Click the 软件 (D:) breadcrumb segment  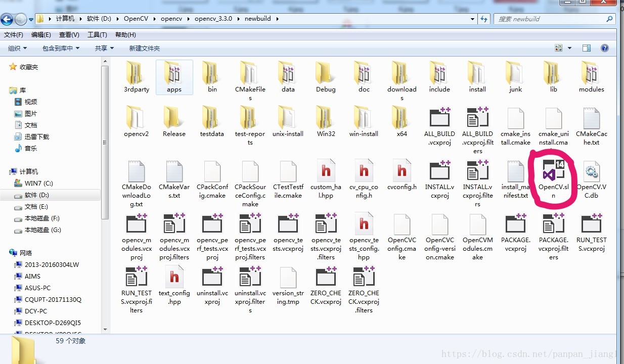(x=99, y=19)
